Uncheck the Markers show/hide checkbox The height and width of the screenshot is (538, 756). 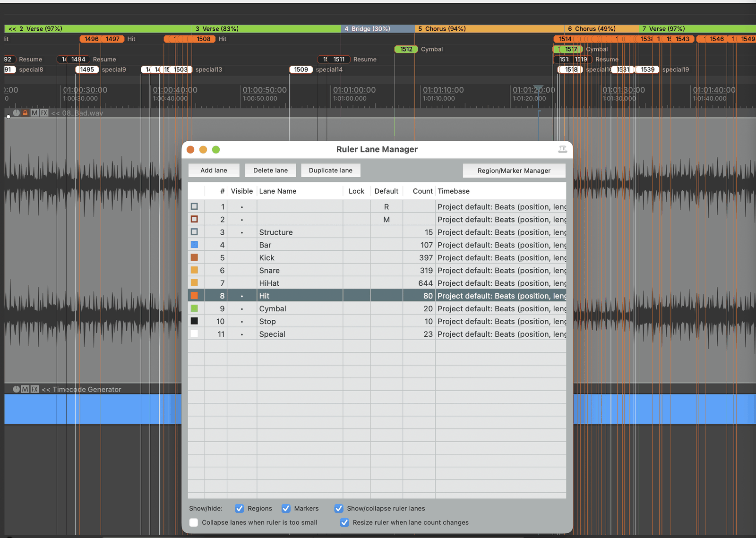[286, 508]
